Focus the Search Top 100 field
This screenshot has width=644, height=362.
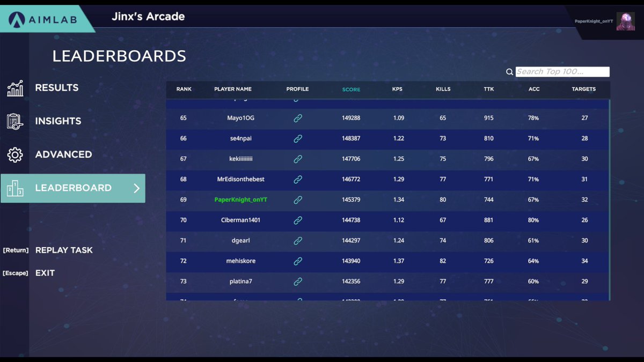click(562, 72)
